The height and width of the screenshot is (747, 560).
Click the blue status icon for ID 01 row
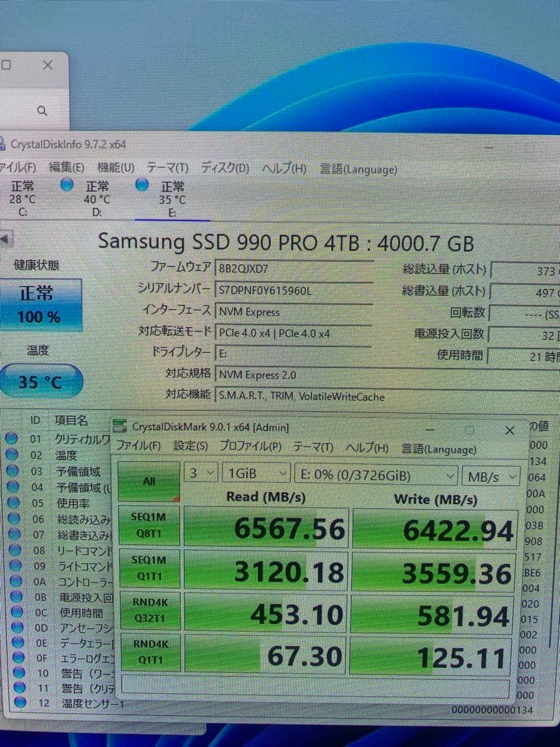point(12,438)
